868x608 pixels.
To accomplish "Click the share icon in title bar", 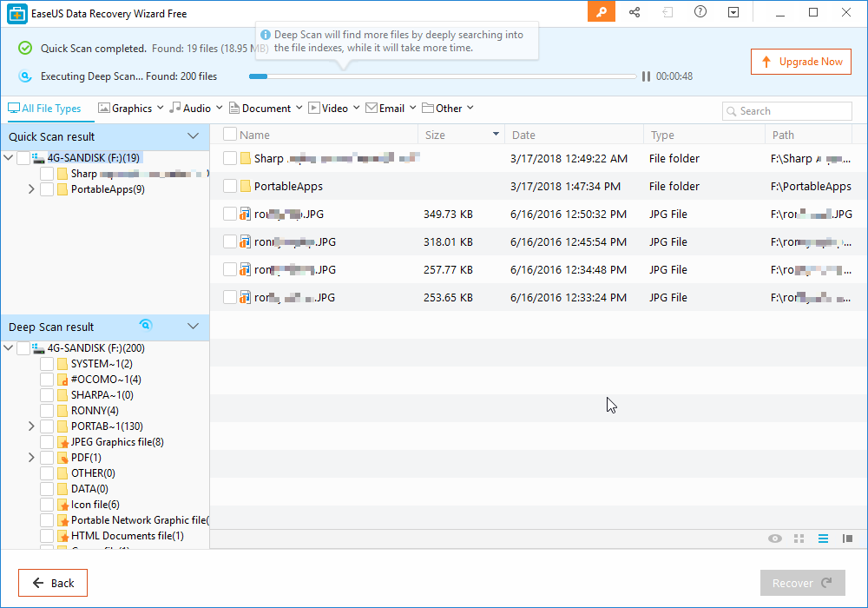I will coord(635,12).
